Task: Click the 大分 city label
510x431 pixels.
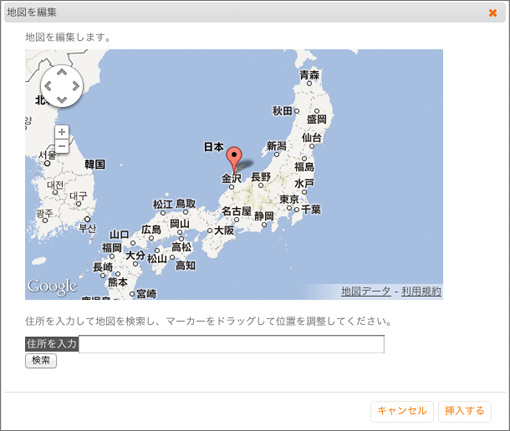Action: pyautogui.click(x=135, y=255)
